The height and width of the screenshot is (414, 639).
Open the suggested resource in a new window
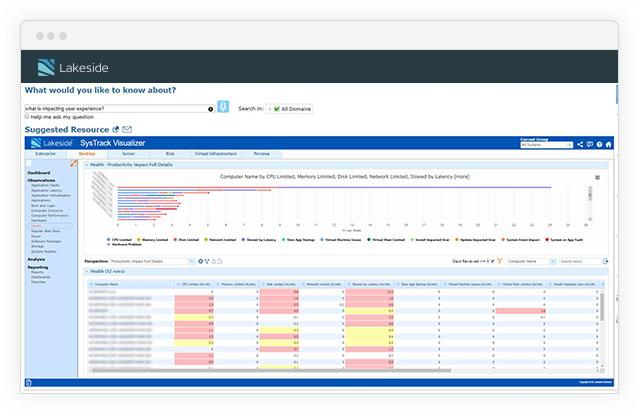[116, 130]
